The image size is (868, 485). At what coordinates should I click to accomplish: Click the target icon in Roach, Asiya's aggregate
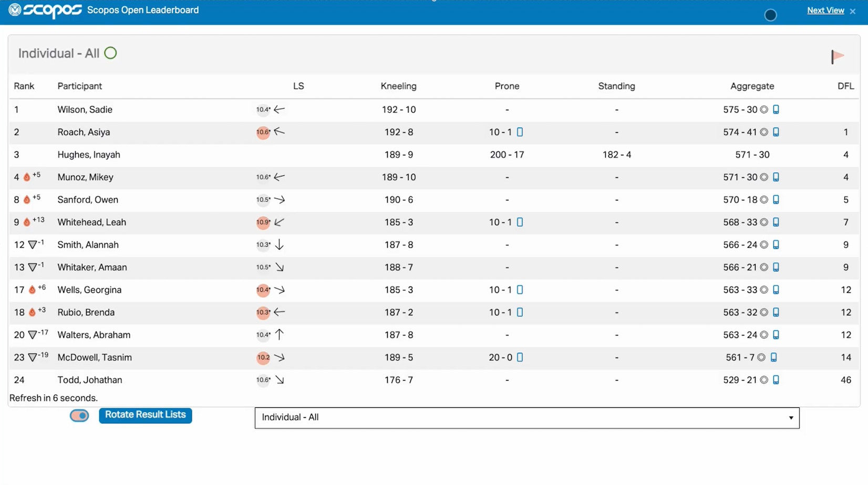(x=764, y=132)
